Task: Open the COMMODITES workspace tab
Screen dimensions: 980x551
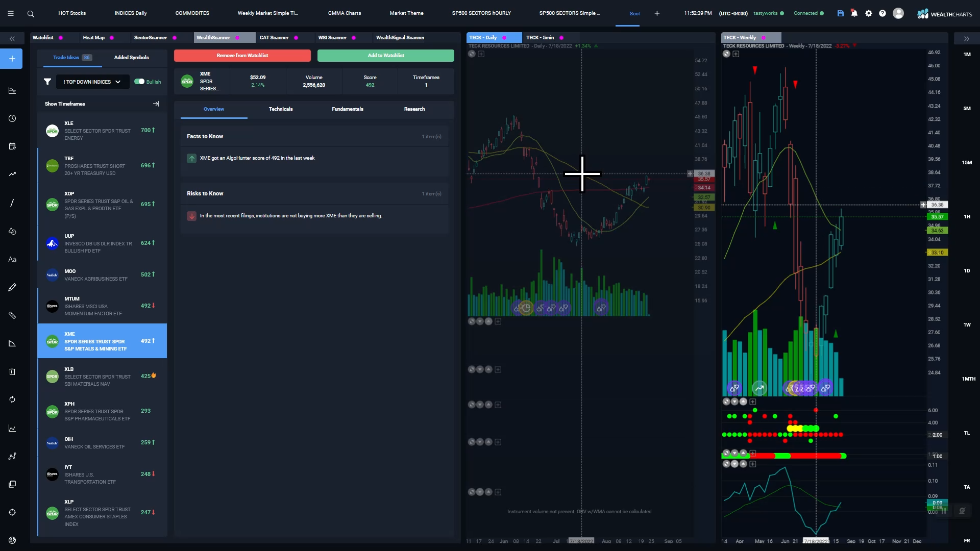Action: pos(192,13)
